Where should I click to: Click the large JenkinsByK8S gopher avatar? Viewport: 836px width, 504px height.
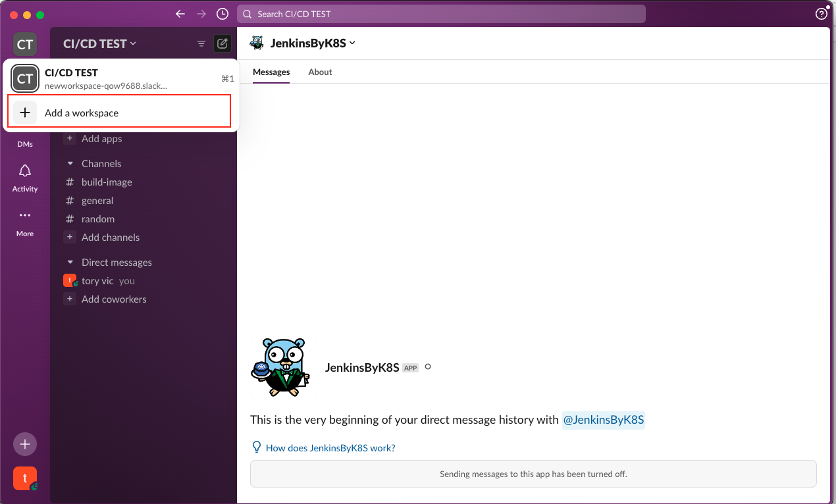pos(282,367)
